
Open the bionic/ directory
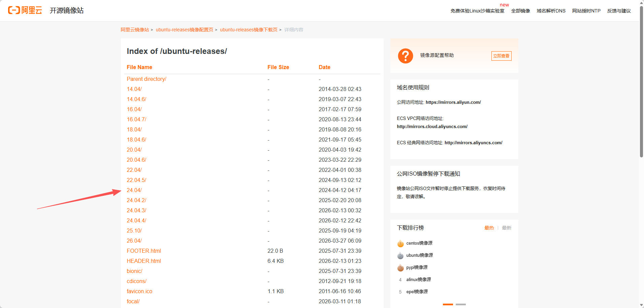(134, 271)
